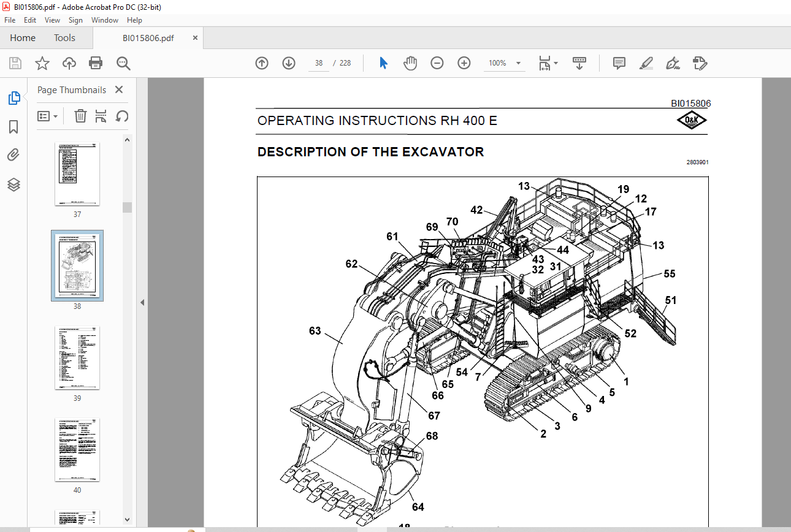
Task: Click the page number field showing 38
Action: (318, 63)
